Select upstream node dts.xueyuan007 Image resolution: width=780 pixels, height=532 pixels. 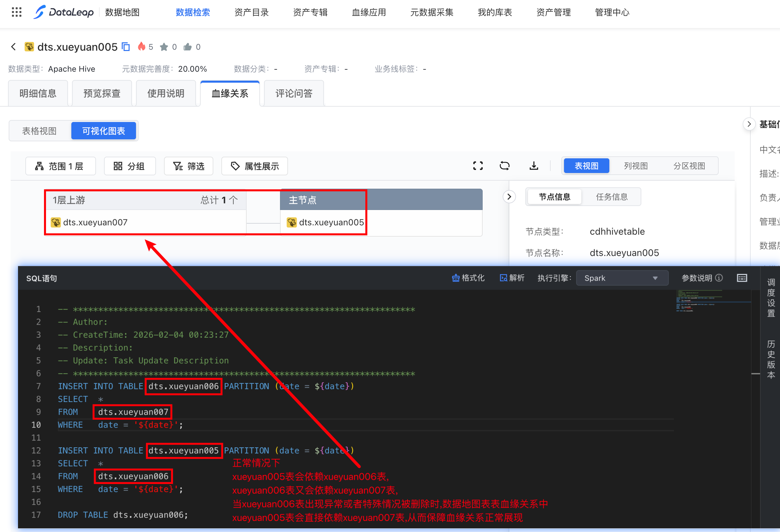(x=95, y=222)
